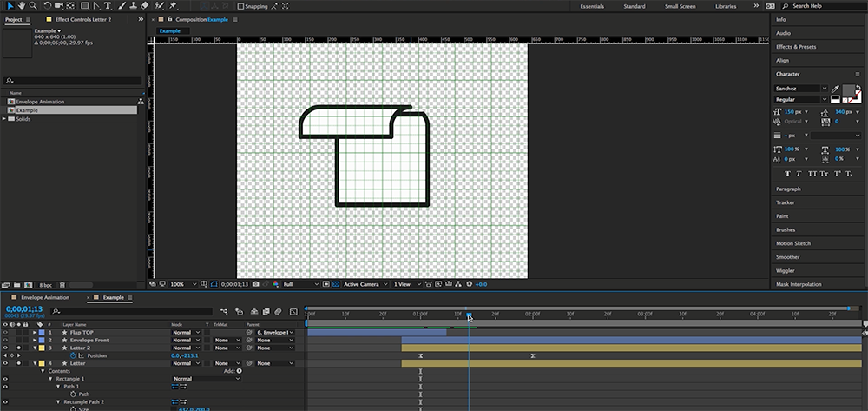Select the Rectangle shape tool
This screenshot has width=868, height=411.
pos(82,6)
